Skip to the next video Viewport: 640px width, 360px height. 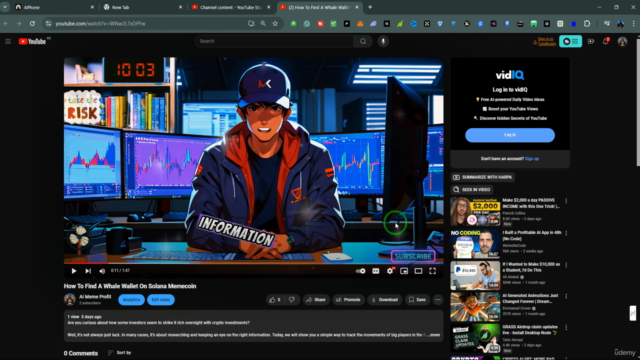pyautogui.click(x=88, y=271)
